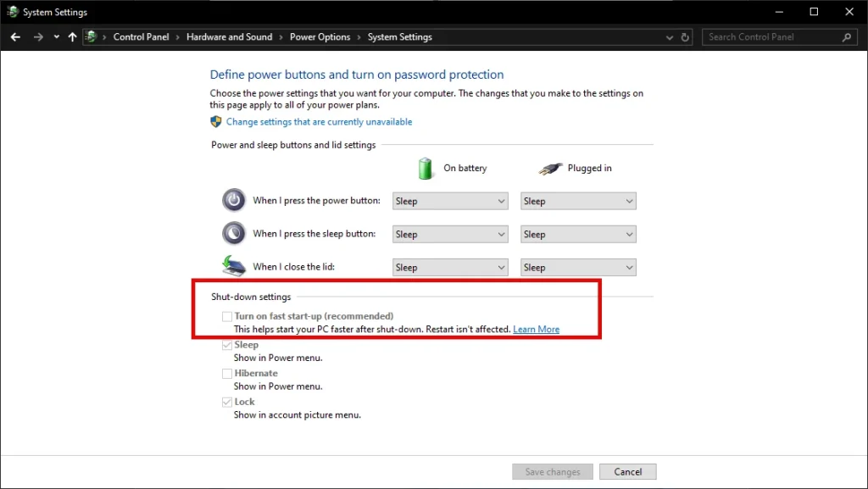The height and width of the screenshot is (489, 868).
Task: Enable Turn on fast start-up checkbox
Action: (226, 315)
